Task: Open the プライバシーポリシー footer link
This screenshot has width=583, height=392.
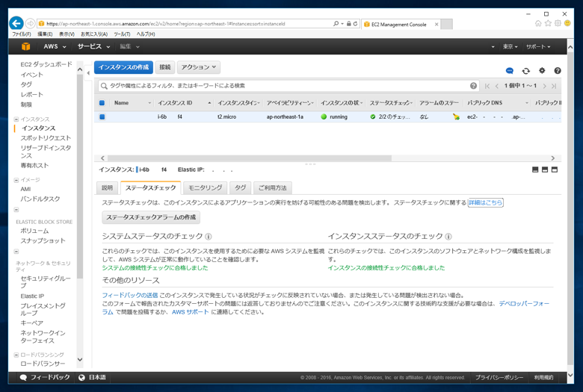Action: [x=499, y=378]
